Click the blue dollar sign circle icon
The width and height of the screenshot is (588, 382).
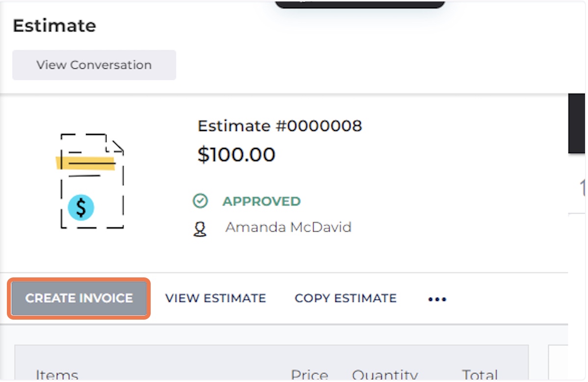click(81, 207)
